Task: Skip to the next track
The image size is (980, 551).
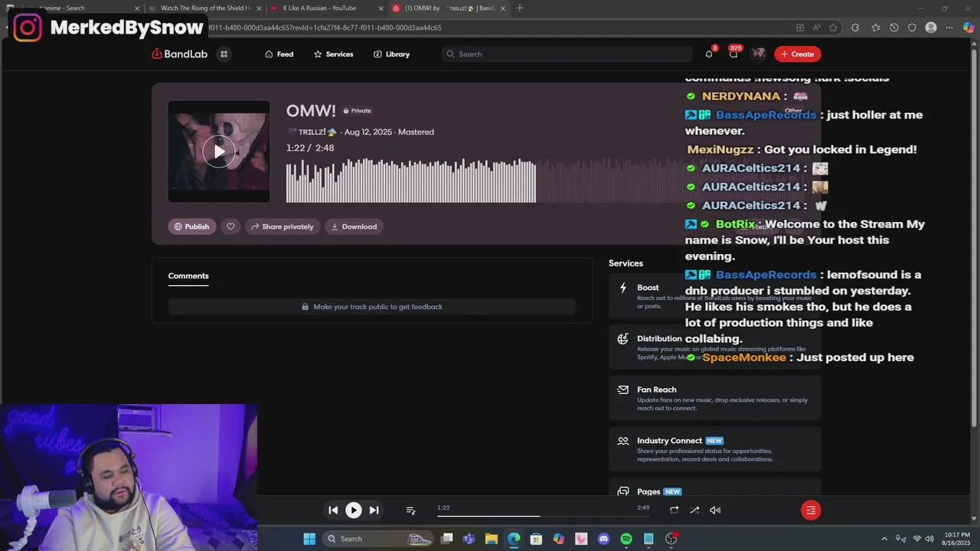Action: click(x=374, y=510)
